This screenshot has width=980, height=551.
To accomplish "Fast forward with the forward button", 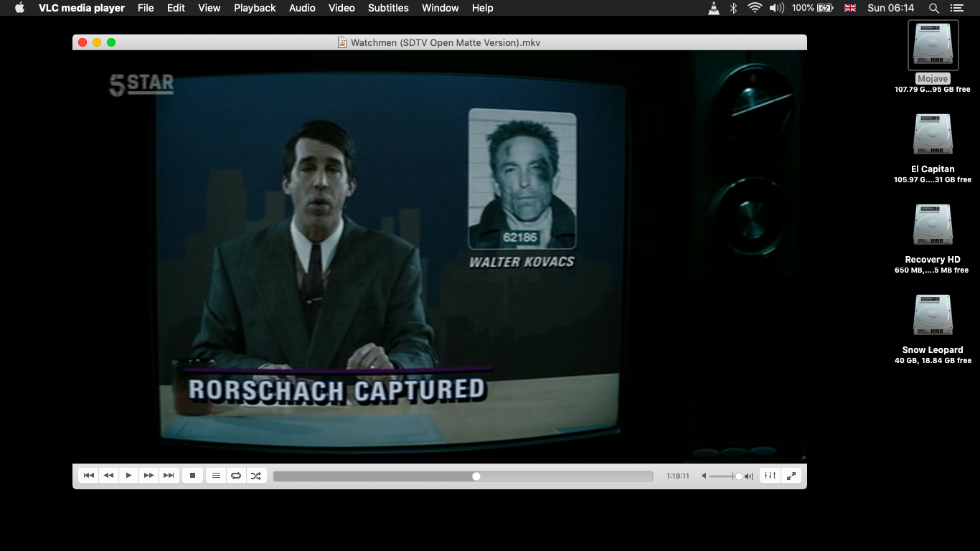I will [149, 476].
